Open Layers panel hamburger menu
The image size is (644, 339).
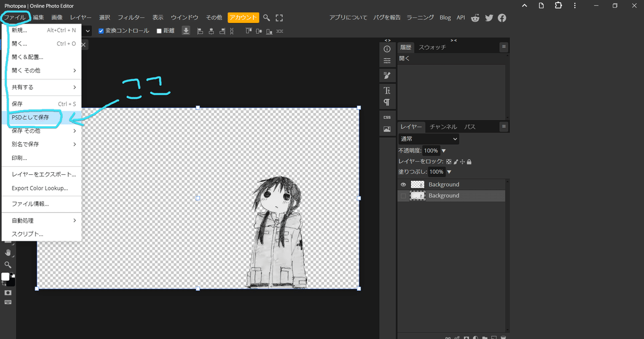tap(504, 127)
